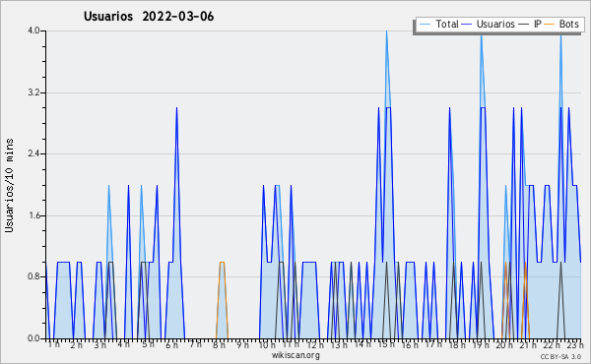The width and height of the screenshot is (591, 364).
Task: Click the x-axis label '19 h'
Action: 481,345
